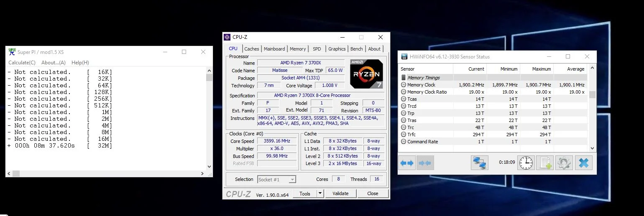This screenshot has width=644, height=216.
Task: Click the Bus Speed value 99.98 MHz
Action: pyautogui.click(x=277, y=156)
